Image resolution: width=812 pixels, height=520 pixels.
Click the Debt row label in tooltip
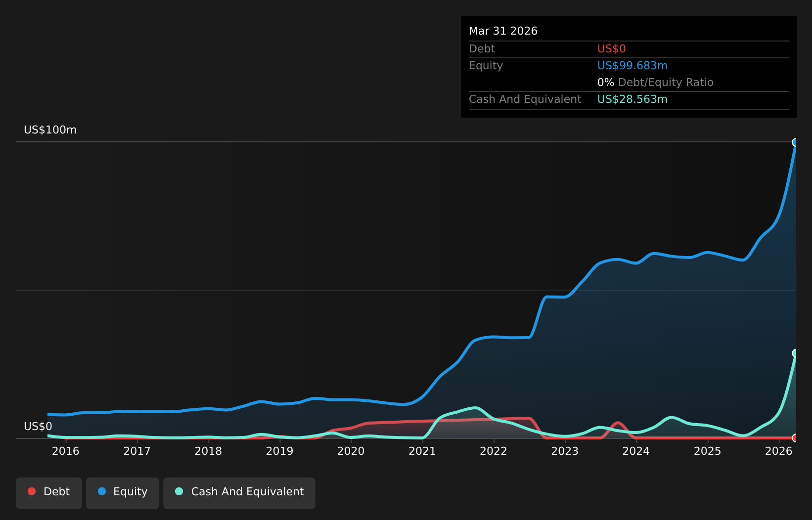tap(482, 49)
